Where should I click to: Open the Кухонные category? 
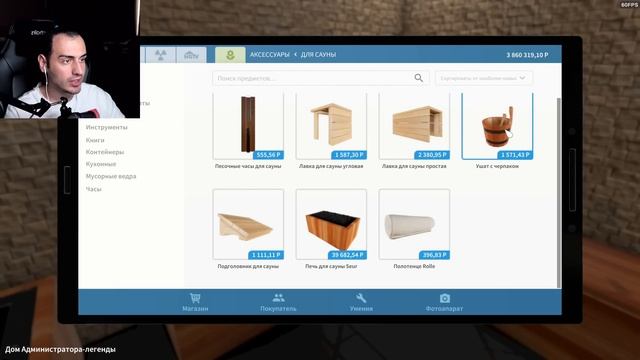(101, 164)
